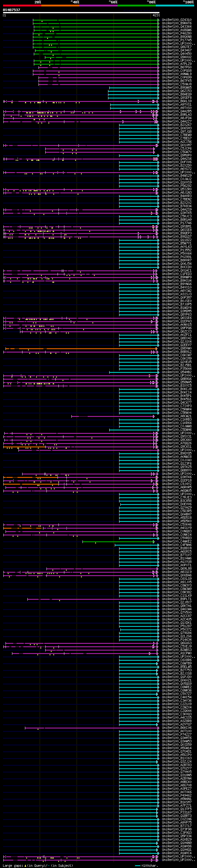Select hit label UniRef100_P35644
Viewport: 197px width, 868px height.
176,369
